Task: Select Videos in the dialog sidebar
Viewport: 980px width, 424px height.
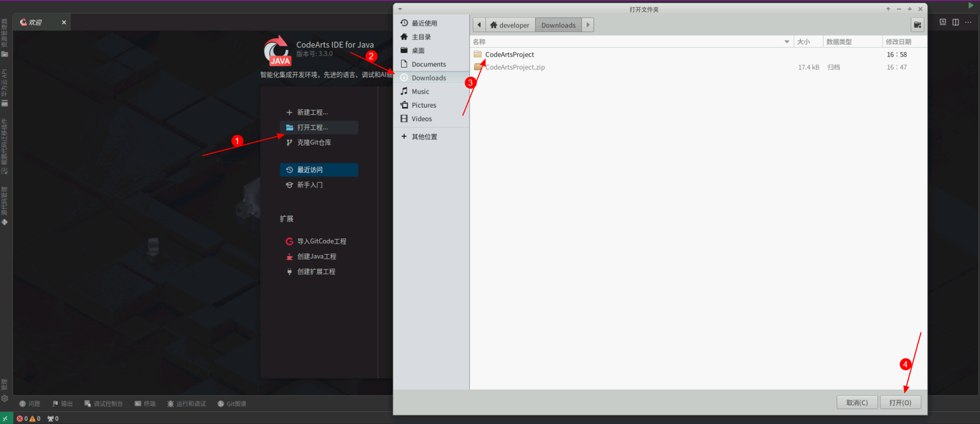Action: 431,118
